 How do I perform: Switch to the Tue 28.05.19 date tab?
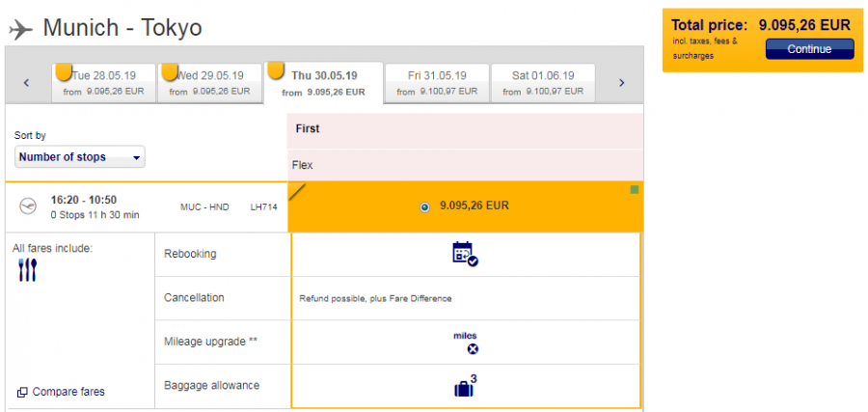(x=103, y=83)
